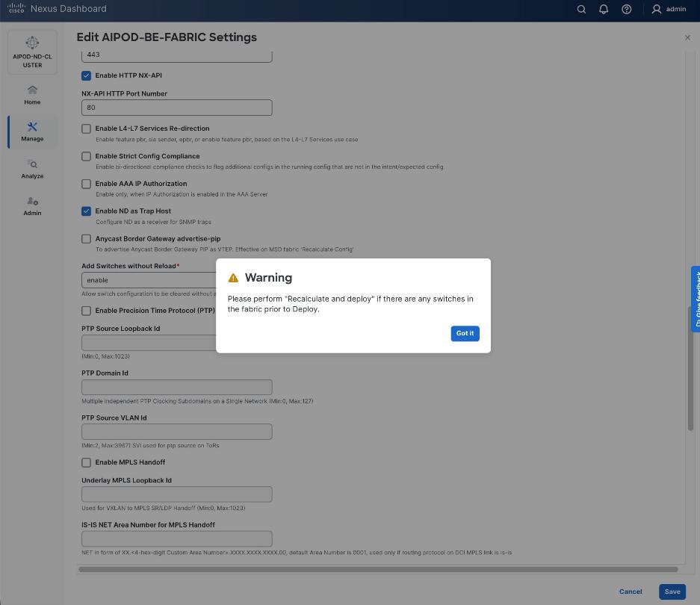Dismiss the warning with Got it button
This screenshot has width=700, height=605.
pyautogui.click(x=465, y=333)
